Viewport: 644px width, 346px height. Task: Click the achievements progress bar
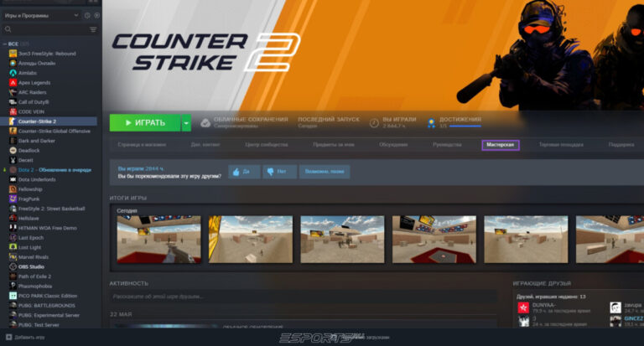point(465,127)
